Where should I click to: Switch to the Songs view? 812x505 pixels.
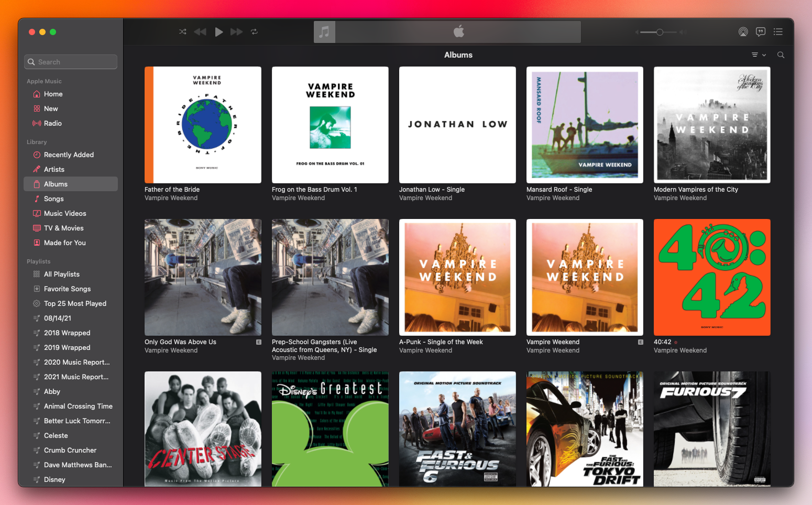pyautogui.click(x=54, y=199)
